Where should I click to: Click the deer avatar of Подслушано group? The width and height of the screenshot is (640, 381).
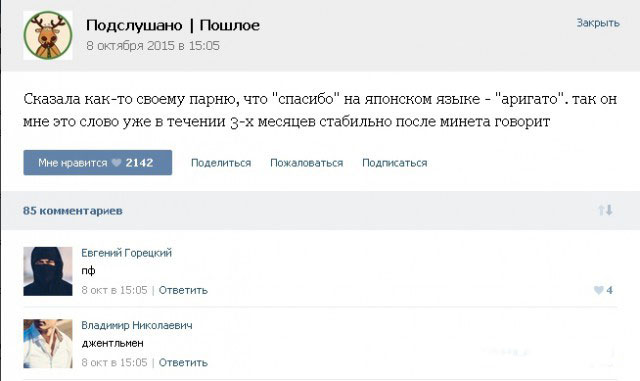pyautogui.click(x=48, y=36)
